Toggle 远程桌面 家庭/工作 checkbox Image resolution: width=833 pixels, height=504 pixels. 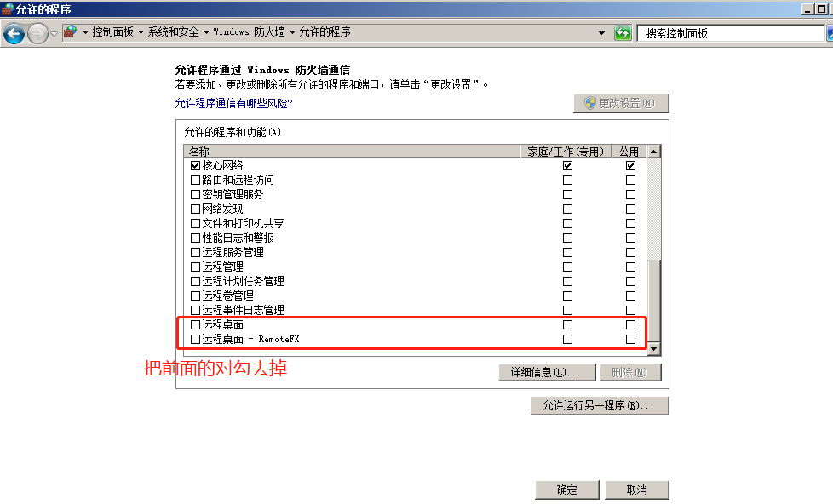[x=567, y=324]
